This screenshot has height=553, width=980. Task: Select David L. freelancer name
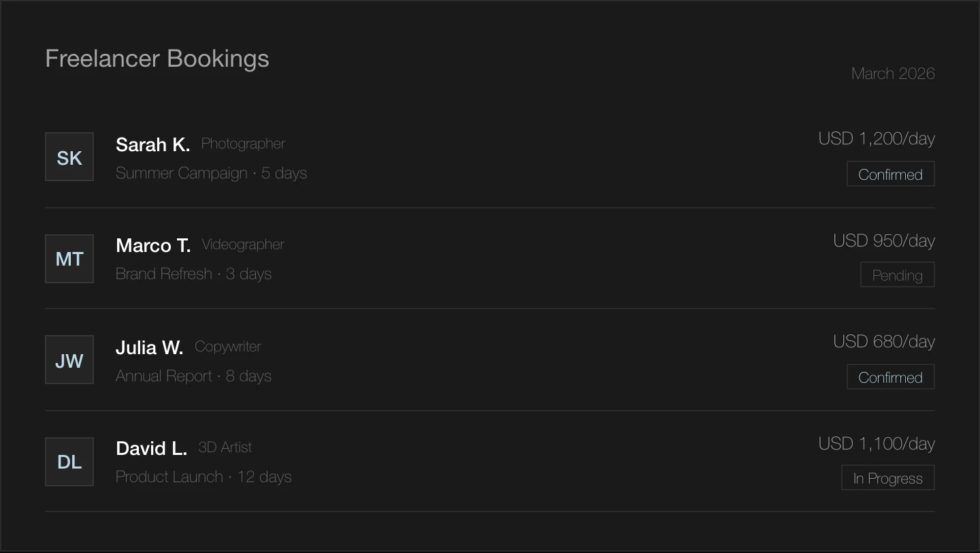(151, 448)
